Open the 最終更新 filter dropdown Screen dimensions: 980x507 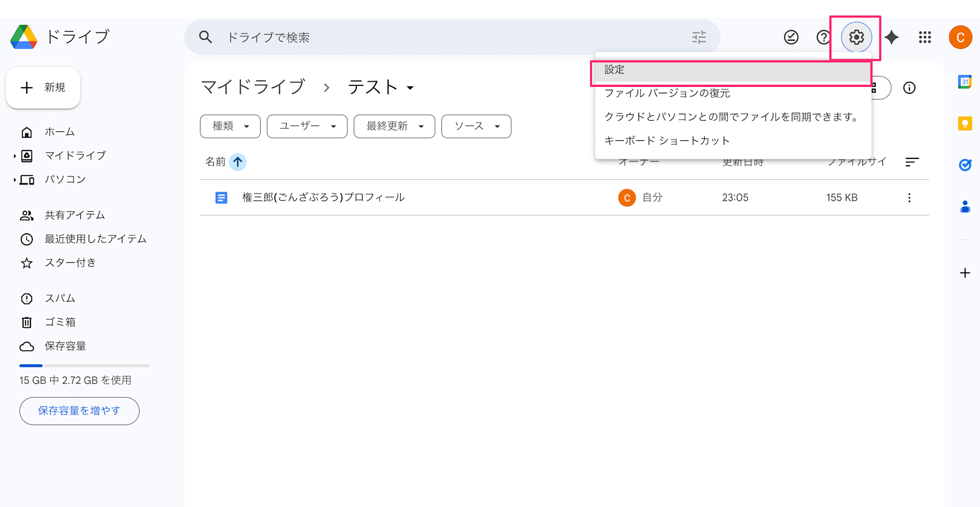coord(393,126)
